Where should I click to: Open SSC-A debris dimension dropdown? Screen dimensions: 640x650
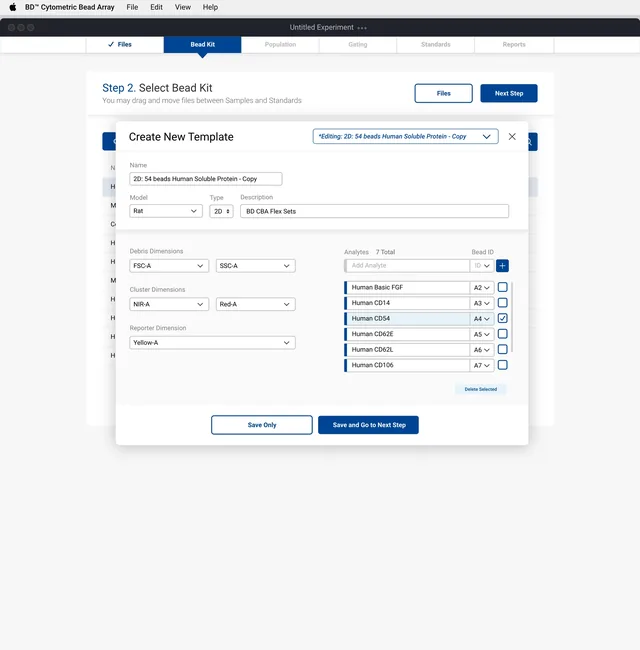click(x=256, y=266)
